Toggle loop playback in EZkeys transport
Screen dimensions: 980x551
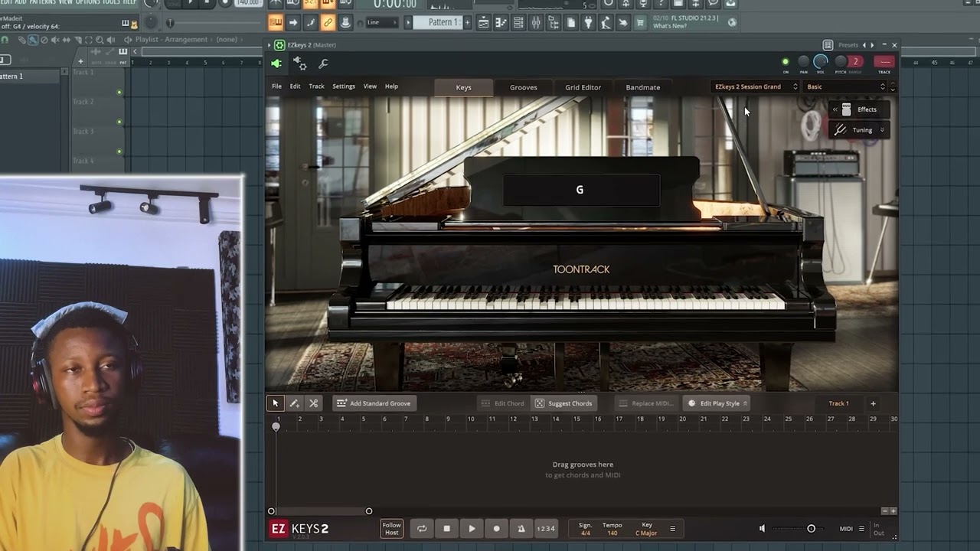tap(422, 529)
